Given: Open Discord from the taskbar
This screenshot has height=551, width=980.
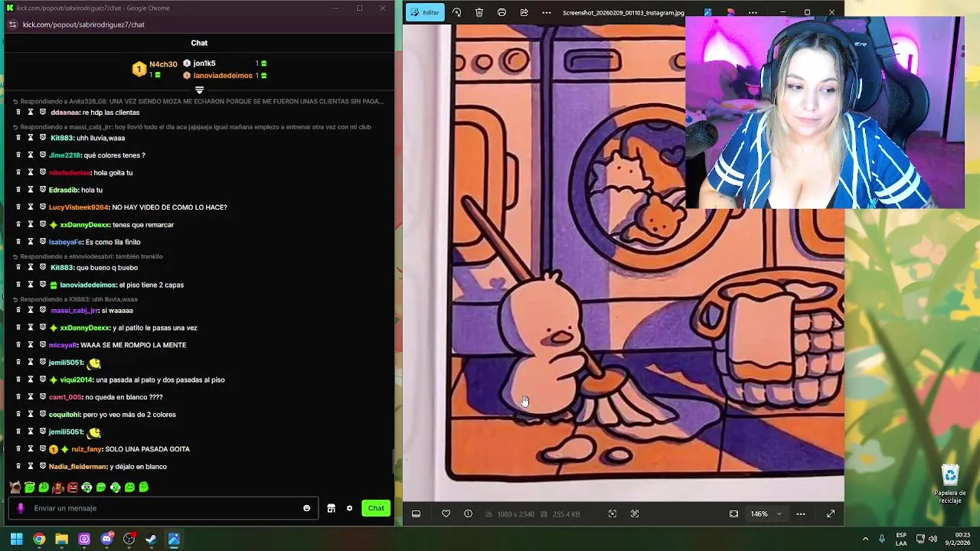Looking at the screenshot, I should point(106,539).
